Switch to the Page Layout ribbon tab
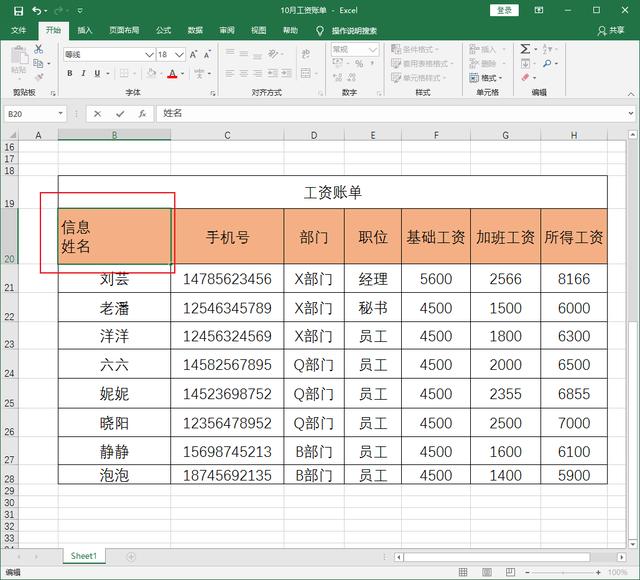The height and width of the screenshot is (580, 640). point(124,30)
